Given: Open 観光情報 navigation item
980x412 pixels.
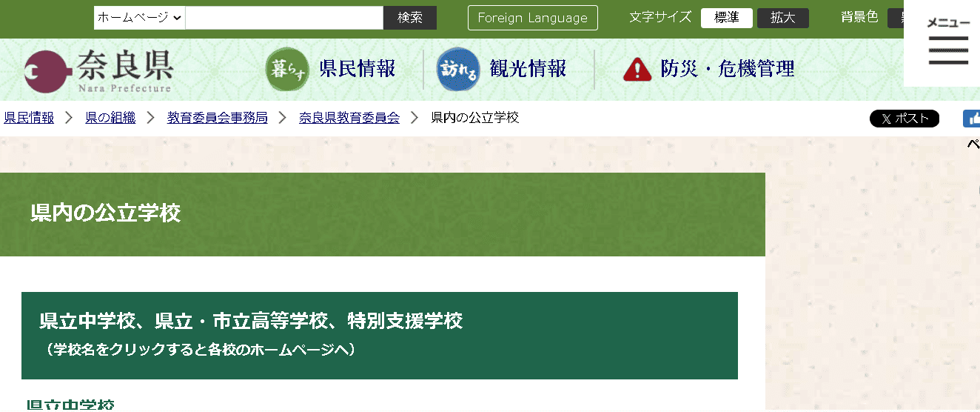Looking at the screenshot, I should [x=528, y=69].
